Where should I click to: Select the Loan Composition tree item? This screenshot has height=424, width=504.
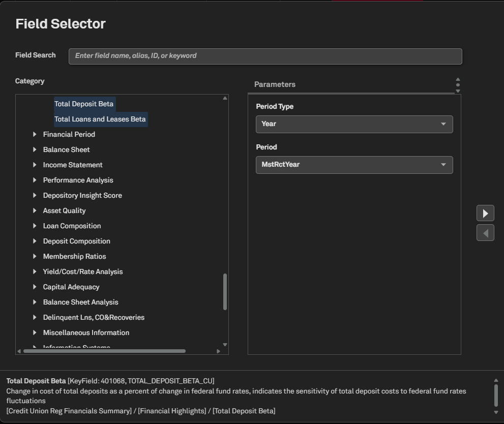72,226
